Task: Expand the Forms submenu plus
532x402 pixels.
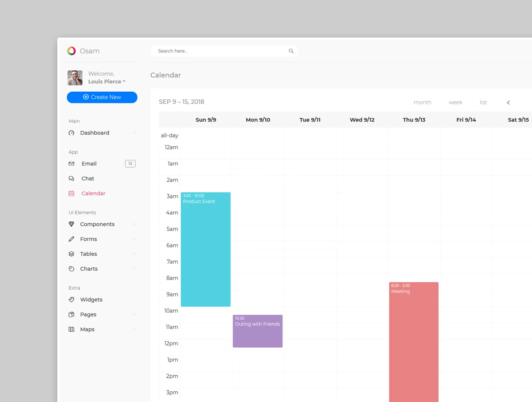Action: [x=134, y=239]
